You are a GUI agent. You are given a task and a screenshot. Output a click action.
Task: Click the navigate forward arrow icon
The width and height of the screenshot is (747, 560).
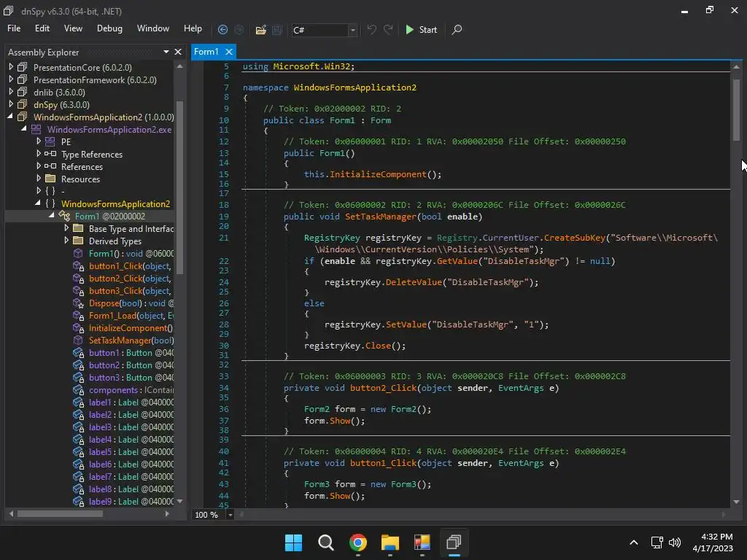coord(239,29)
